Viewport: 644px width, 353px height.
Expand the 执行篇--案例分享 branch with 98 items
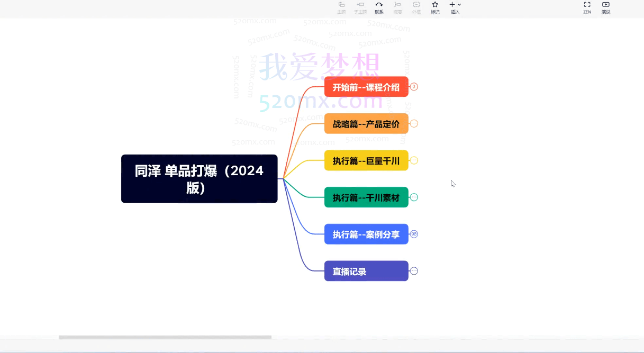(414, 234)
